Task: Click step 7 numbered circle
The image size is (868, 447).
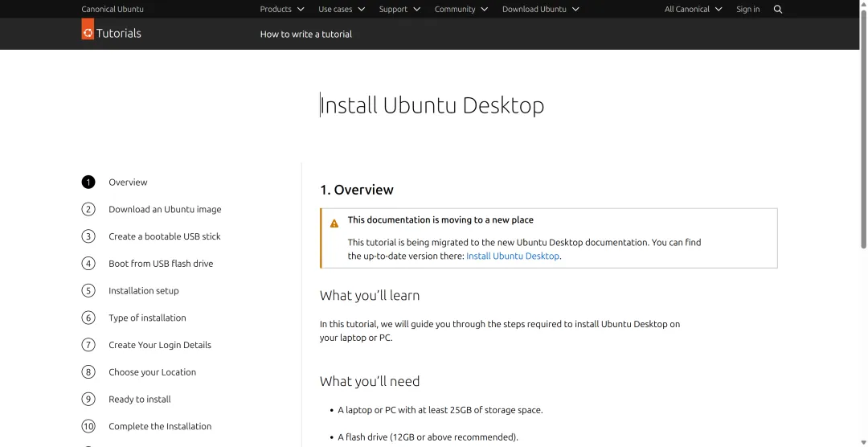Action: [x=88, y=345]
